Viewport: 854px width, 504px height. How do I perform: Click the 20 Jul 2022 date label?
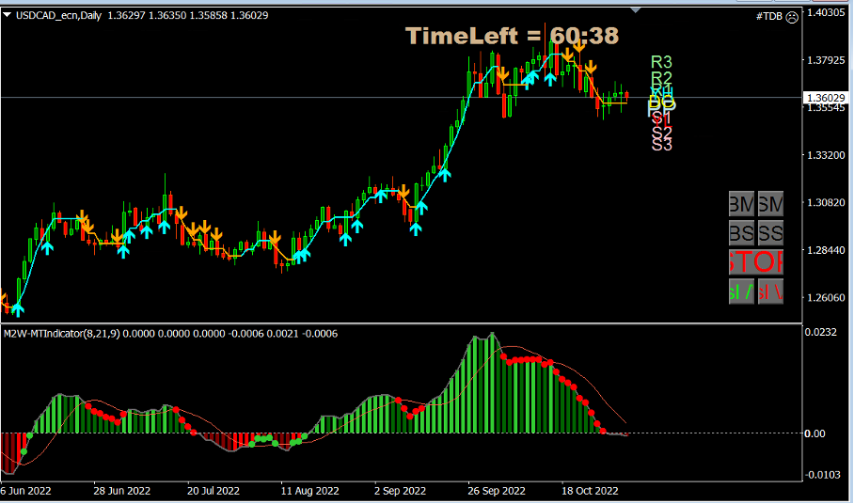213,491
